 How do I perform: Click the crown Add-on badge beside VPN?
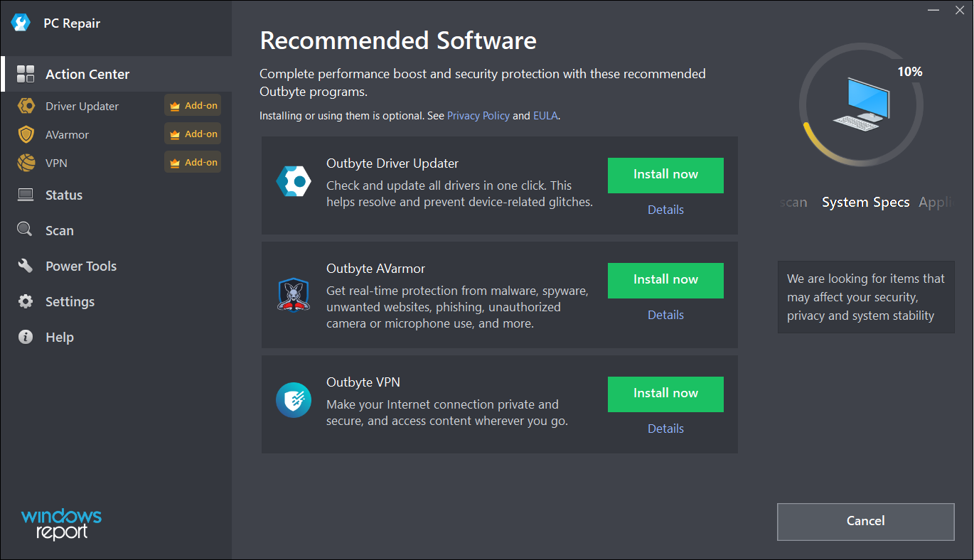[x=193, y=162]
